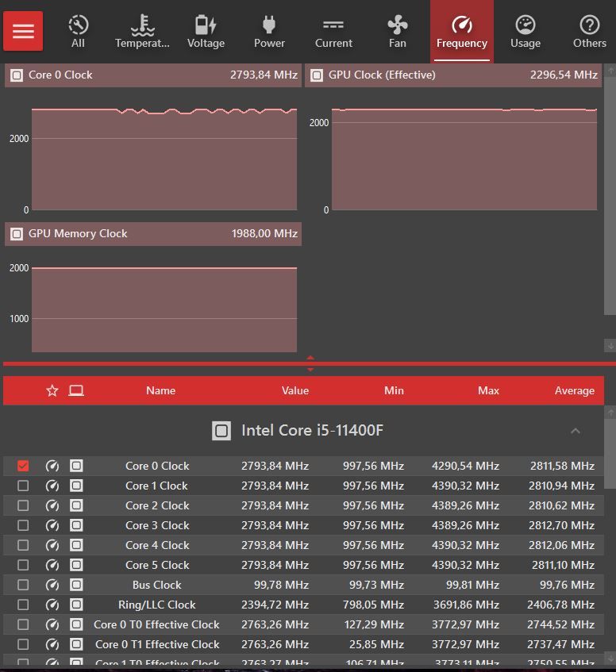Click the gauge icon on Core 4 Clock row
The width and height of the screenshot is (616, 672).
(x=52, y=545)
